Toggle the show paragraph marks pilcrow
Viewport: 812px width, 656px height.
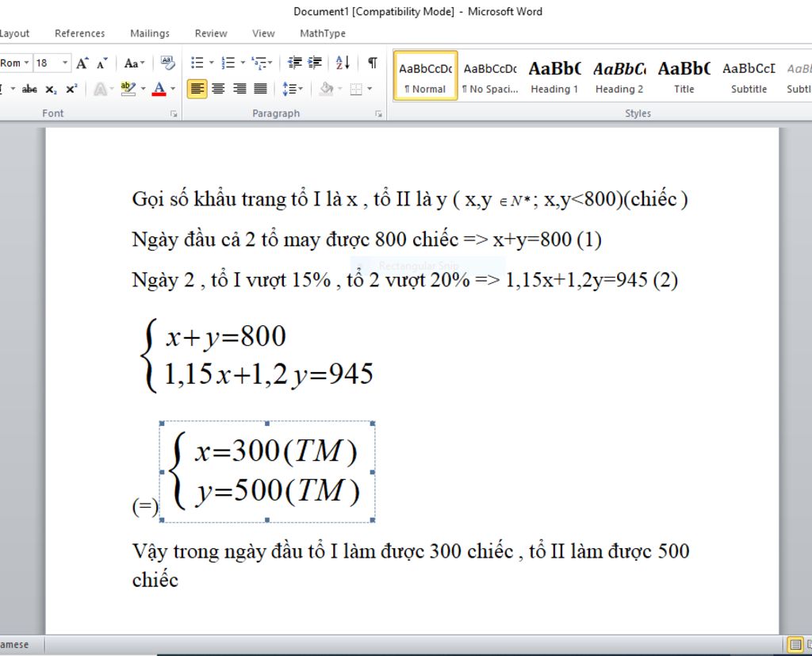373,63
